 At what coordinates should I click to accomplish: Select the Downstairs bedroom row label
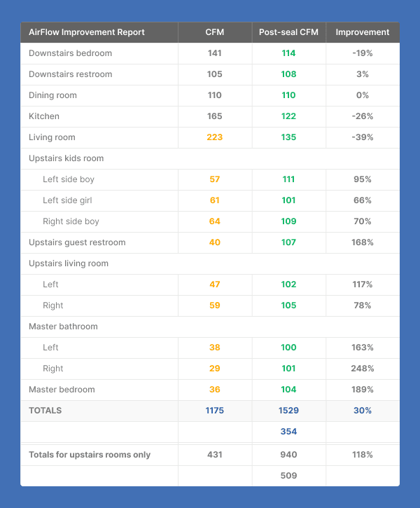click(70, 53)
